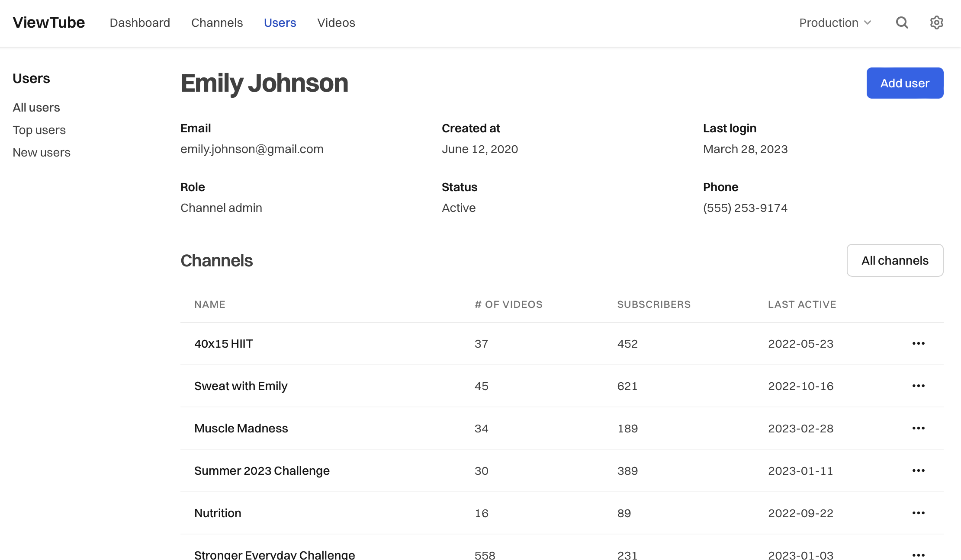Screen dimensions: 961x560
Task: Open options menu for Summer 2023 Challenge
Action: coord(918,470)
